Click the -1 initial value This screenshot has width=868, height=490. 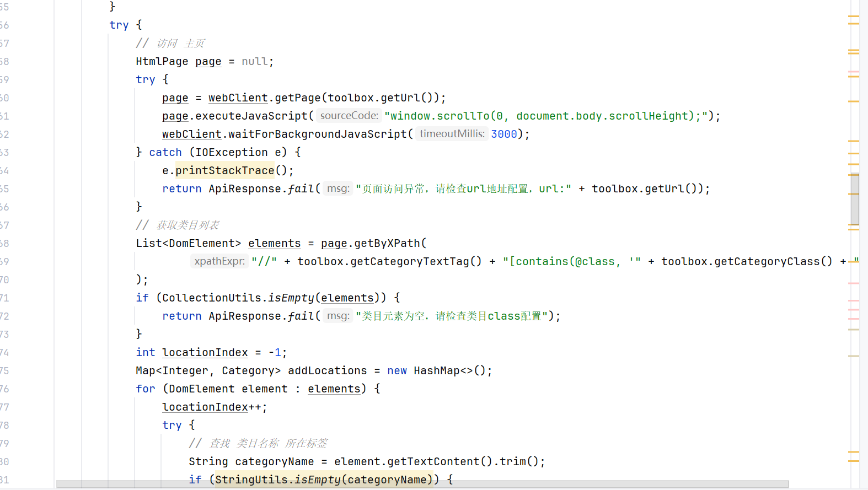275,352
